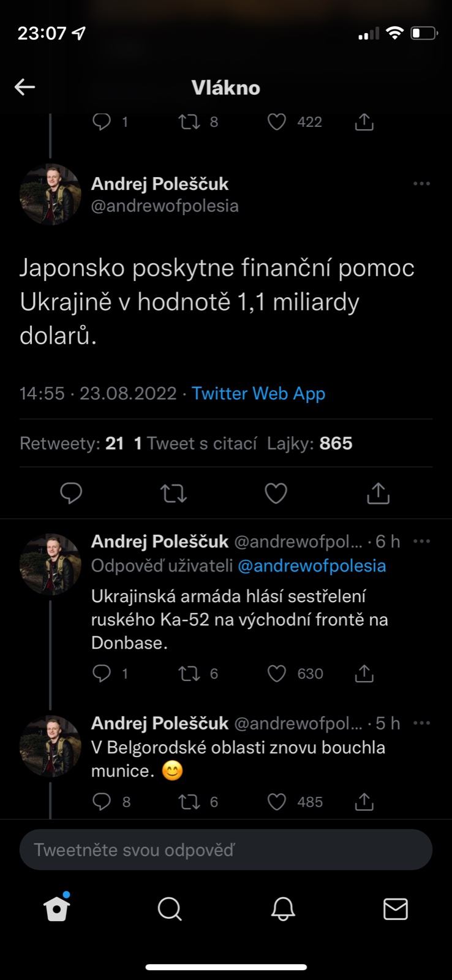Screen dimensions: 452x980
Task: Open more options on main tweet
Action: pos(421,184)
